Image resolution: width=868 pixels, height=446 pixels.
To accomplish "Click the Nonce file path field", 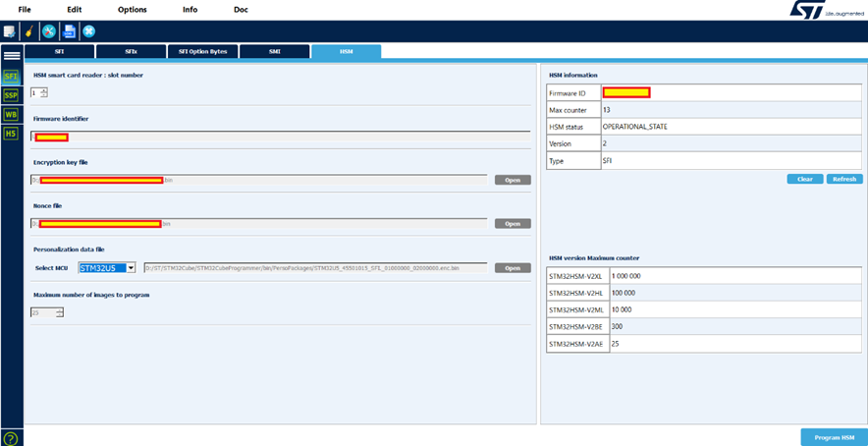I will (258, 223).
